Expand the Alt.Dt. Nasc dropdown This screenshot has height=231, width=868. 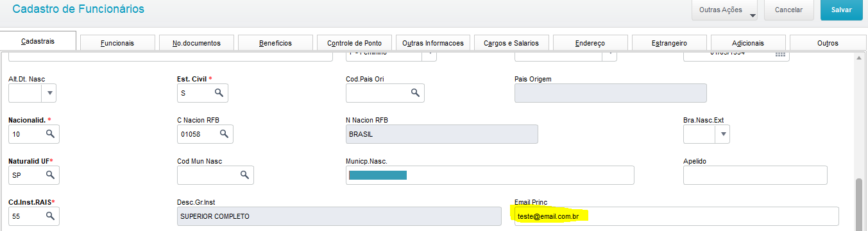[x=49, y=93]
